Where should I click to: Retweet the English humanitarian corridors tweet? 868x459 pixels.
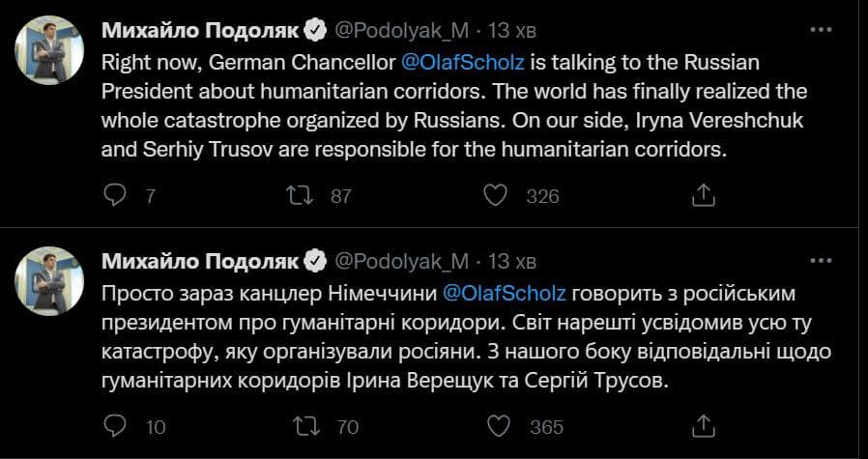click(303, 195)
